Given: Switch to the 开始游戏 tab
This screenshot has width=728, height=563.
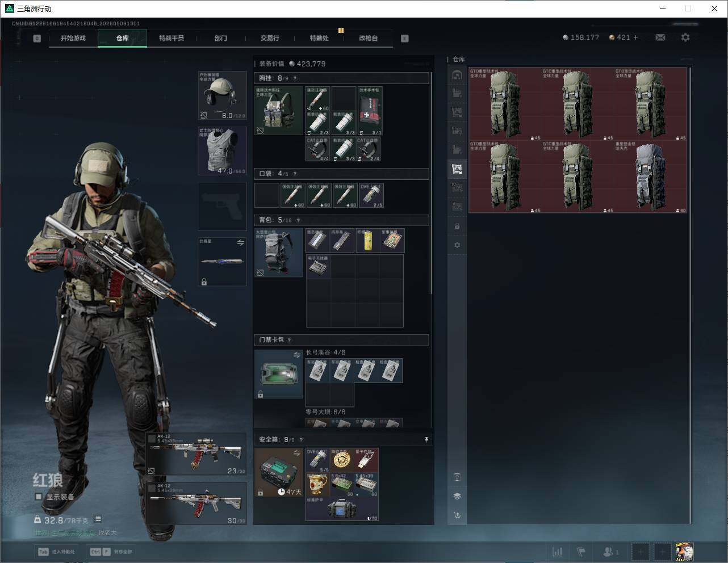Looking at the screenshot, I should (73, 38).
